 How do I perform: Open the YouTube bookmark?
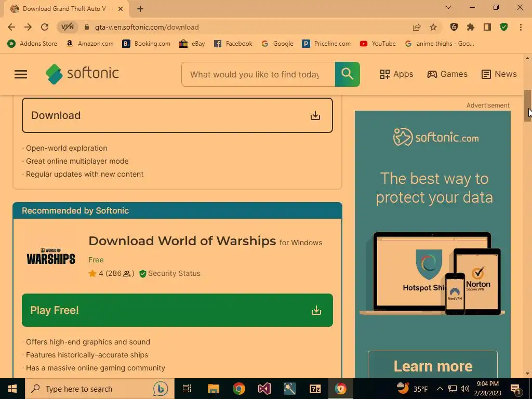[378, 44]
